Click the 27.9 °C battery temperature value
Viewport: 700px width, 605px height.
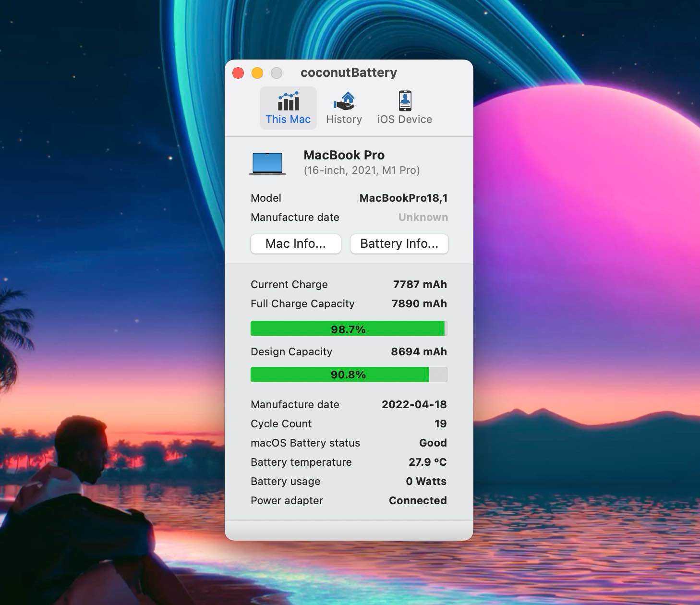(x=427, y=462)
